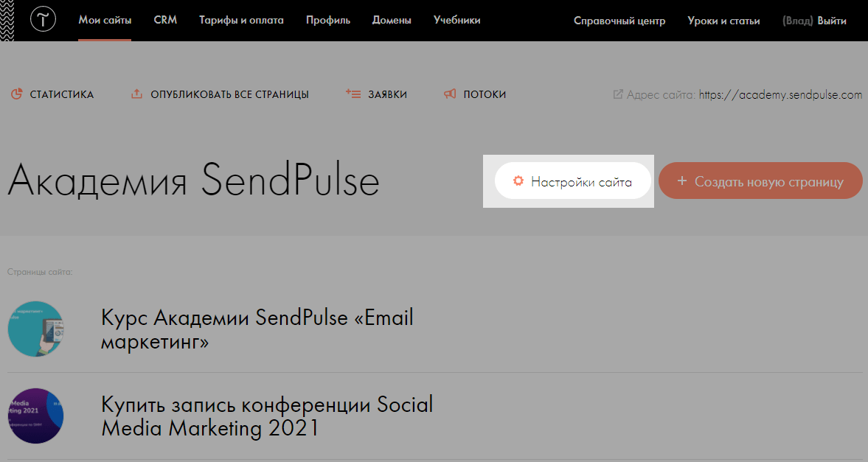The image size is (868, 462).
Task: Go to the CRM menu item
Action: pyautogui.click(x=165, y=21)
